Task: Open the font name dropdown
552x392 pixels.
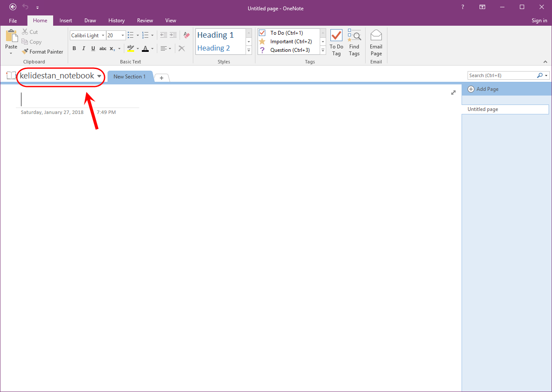Action: tap(103, 36)
